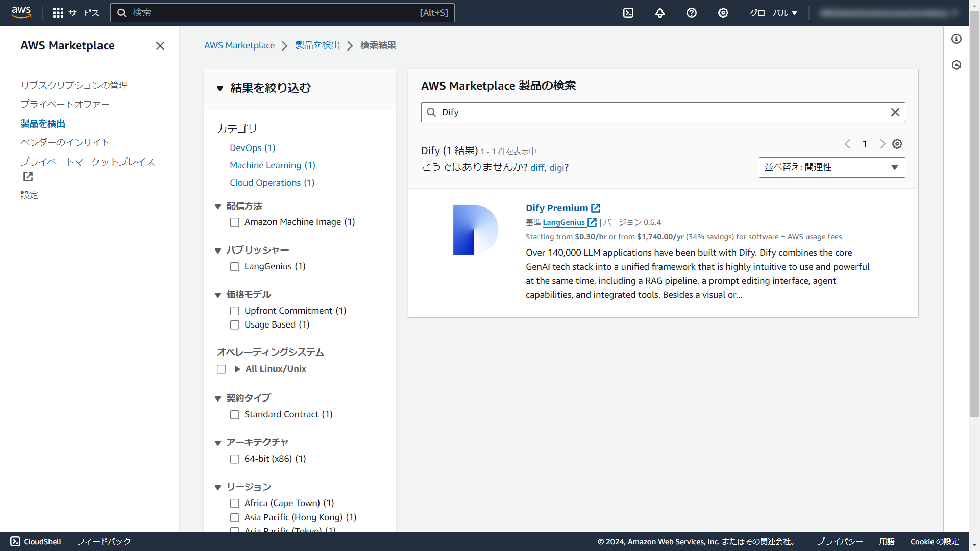Open サブスクリプションの管理 in the sidebar
The height and width of the screenshot is (551, 980).
pyautogui.click(x=74, y=85)
